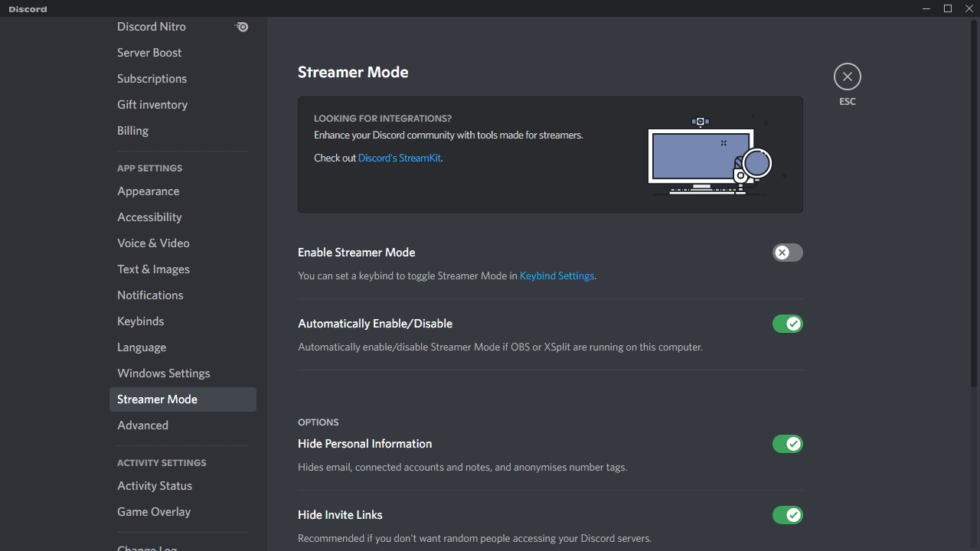
Task: Follow the Discord's StreamKit link
Action: [x=400, y=158]
